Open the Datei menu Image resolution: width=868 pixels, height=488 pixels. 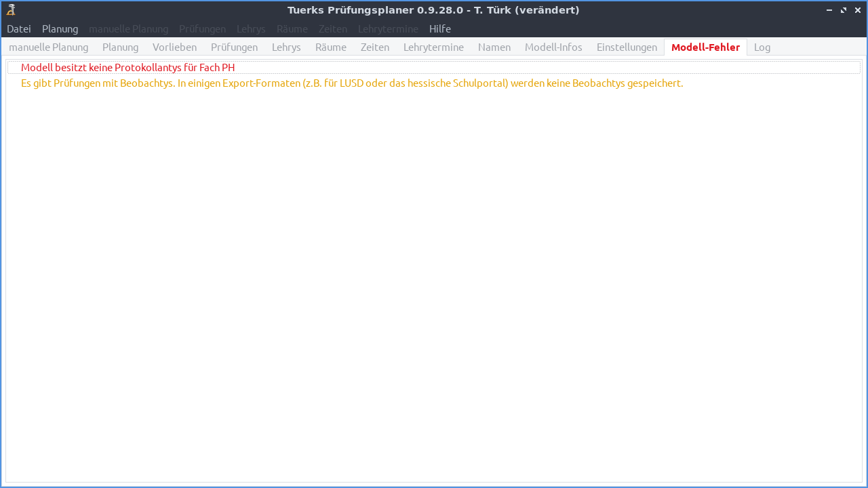[18, 28]
